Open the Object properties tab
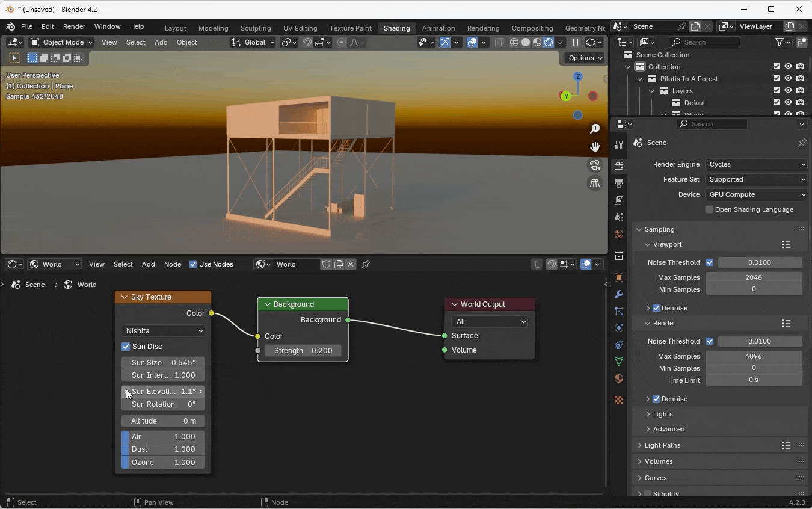The height and width of the screenshot is (509, 812). [619, 277]
